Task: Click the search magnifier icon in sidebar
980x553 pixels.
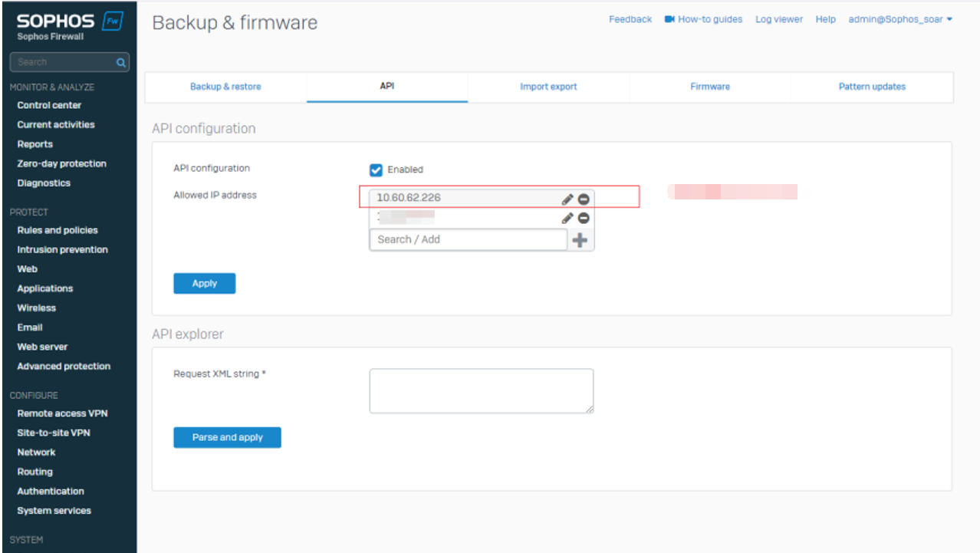Action: tap(120, 62)
